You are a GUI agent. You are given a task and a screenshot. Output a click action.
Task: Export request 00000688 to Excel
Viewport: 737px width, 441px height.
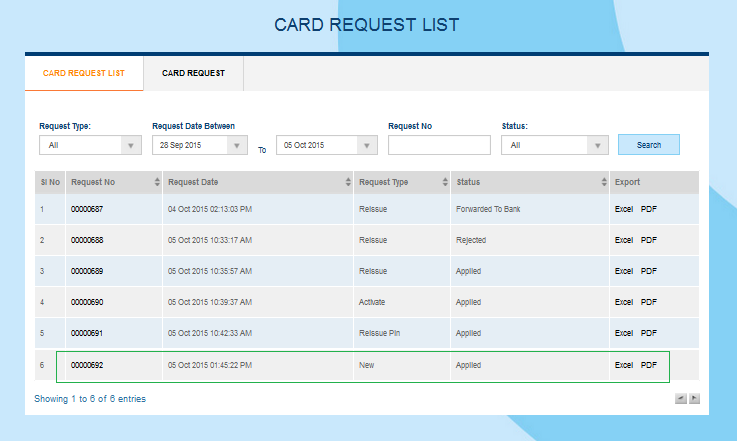coord(624,240)
